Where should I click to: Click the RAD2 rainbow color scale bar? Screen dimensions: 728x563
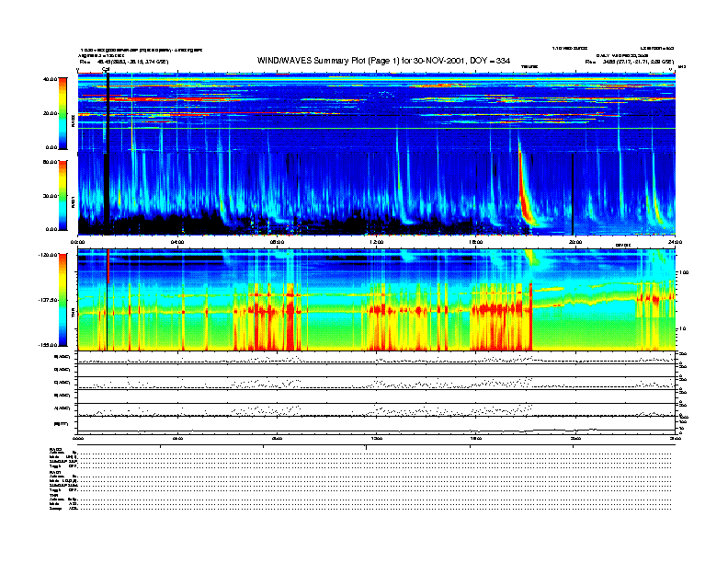(x=63, y=113)
